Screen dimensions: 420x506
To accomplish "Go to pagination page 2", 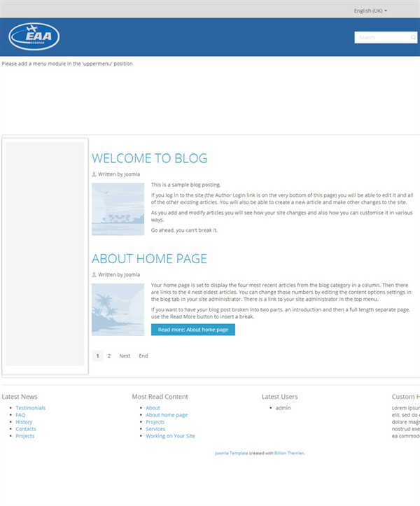I will point(109,356).
